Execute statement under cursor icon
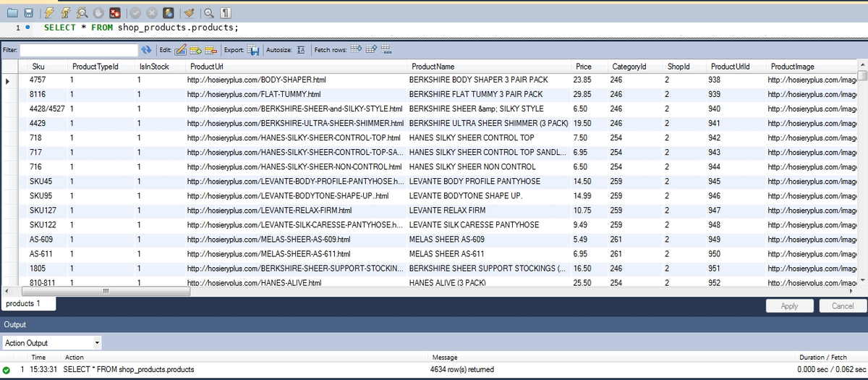Viewport: 868px width, 380px height. [65, 13]
